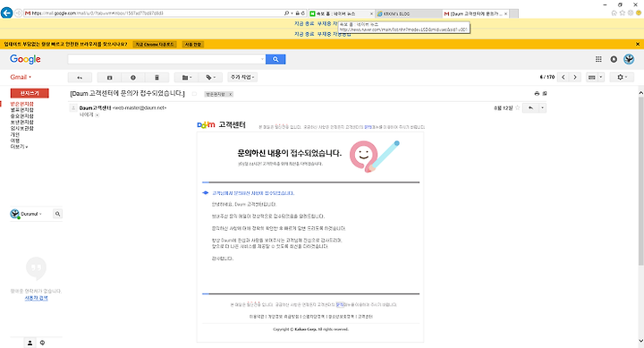Click the browser Forward arrow button
Viewport: 644px width, 348px height.
(x=18, y=13)
